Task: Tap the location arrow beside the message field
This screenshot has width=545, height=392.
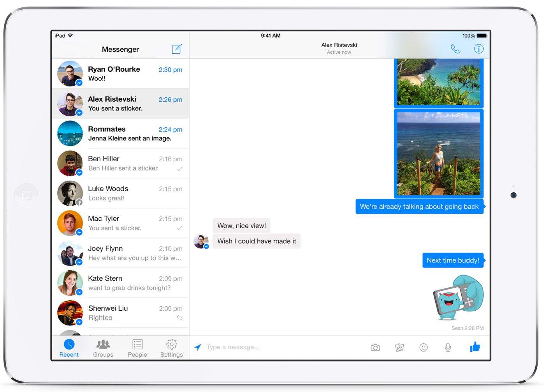Action: click(x=198, y=347)
